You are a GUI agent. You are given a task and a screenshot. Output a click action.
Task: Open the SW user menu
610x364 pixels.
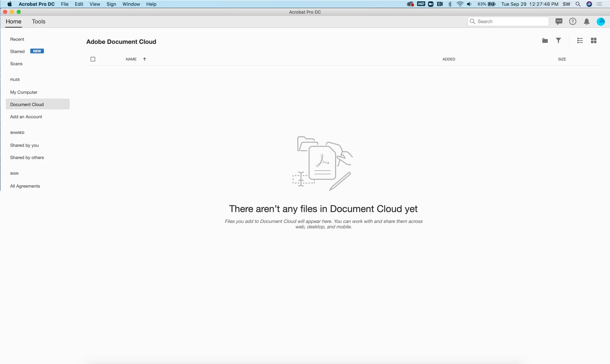pos(566,4)
